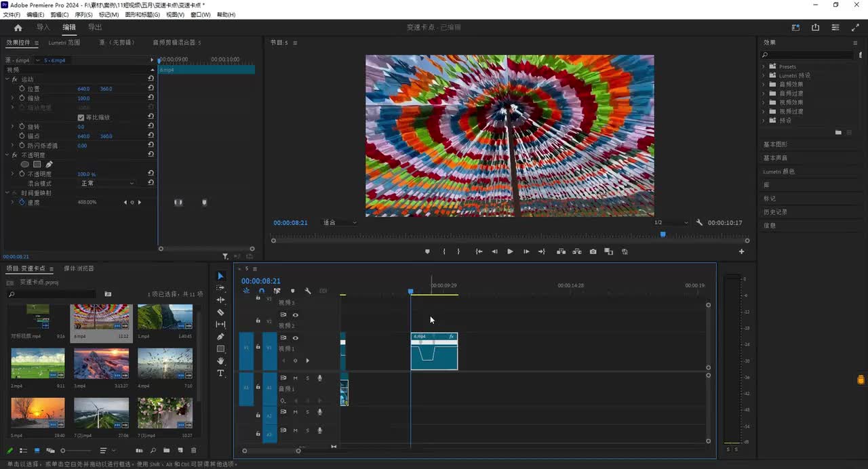This screenshot has width=868, height=469.
Task: Open the 适合 zoom level dropdown
Action: pos(339,222)
